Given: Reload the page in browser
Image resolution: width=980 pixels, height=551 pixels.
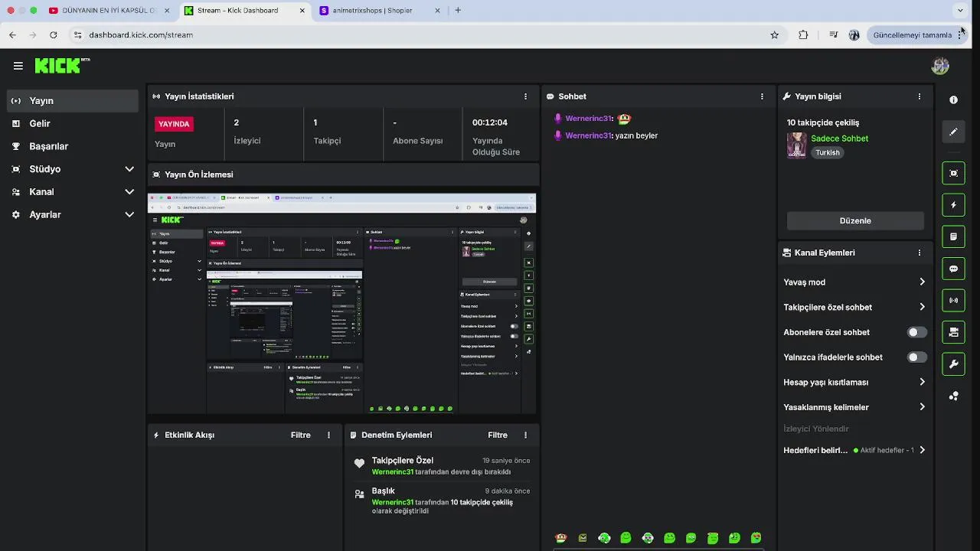Looking at the screenshot, I should point(53,34).
